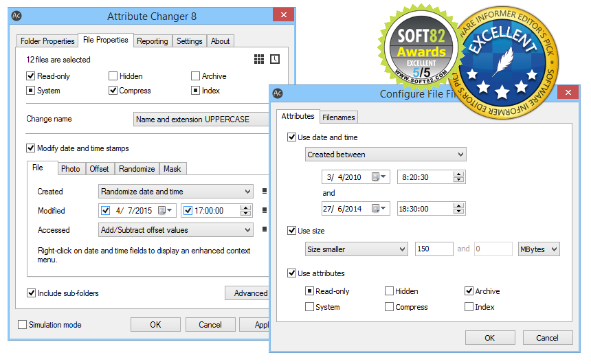Switch to the Reporting tab
Image resolution: width=591 pixels, height=364 pixels.
click(x=153, y=41)
